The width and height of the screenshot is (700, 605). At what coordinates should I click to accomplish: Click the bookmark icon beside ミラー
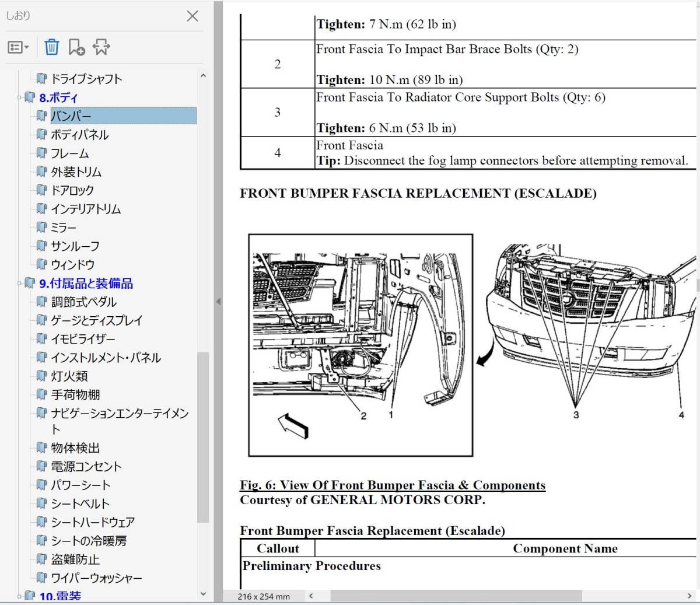click(41, 227)
